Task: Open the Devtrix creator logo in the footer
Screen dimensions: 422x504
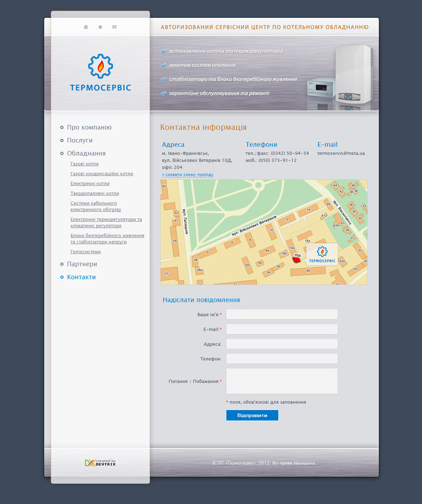Action: (x=100, y=463)
